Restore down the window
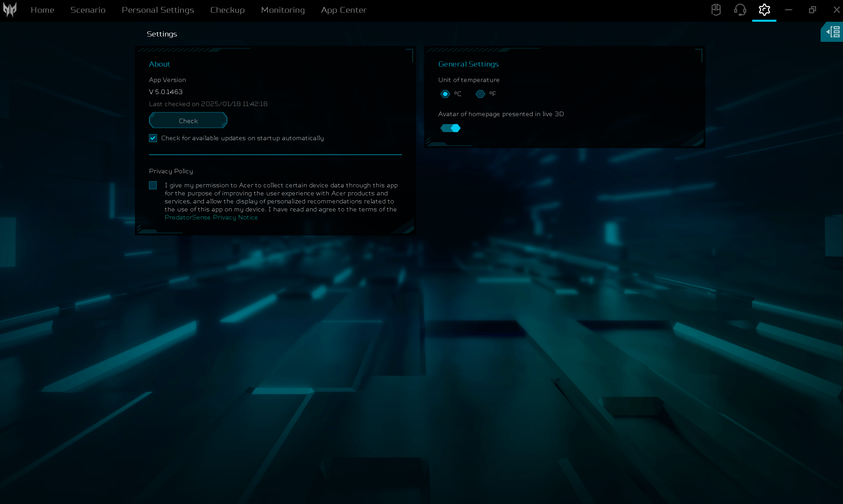Screen dimensions: 843x504 click(813, 10)
